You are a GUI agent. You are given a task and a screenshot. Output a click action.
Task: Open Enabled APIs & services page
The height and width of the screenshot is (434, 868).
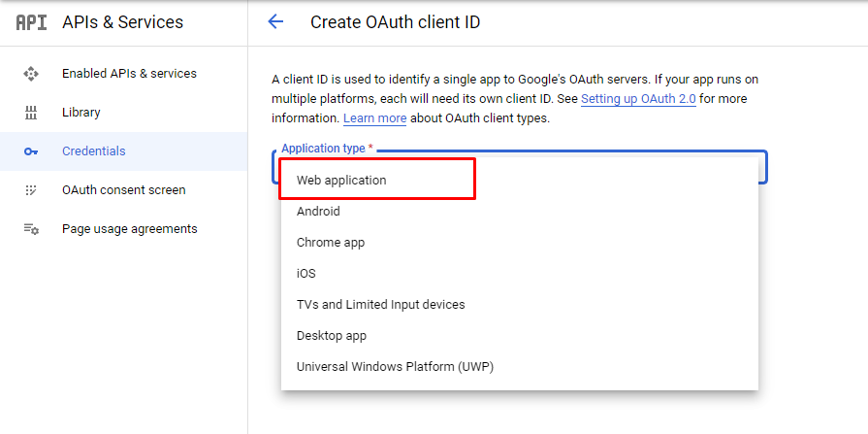[x=129, y=74]
